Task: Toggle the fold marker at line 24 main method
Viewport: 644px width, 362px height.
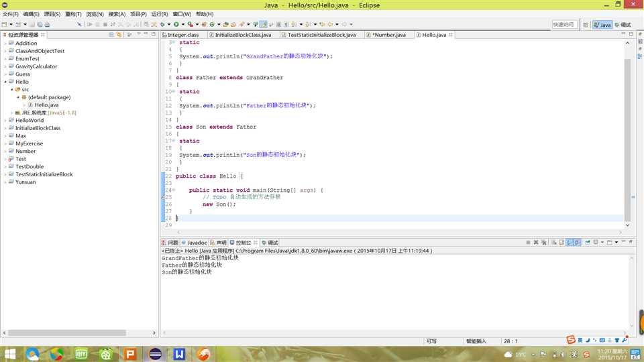Action: [x=174, y=190]
